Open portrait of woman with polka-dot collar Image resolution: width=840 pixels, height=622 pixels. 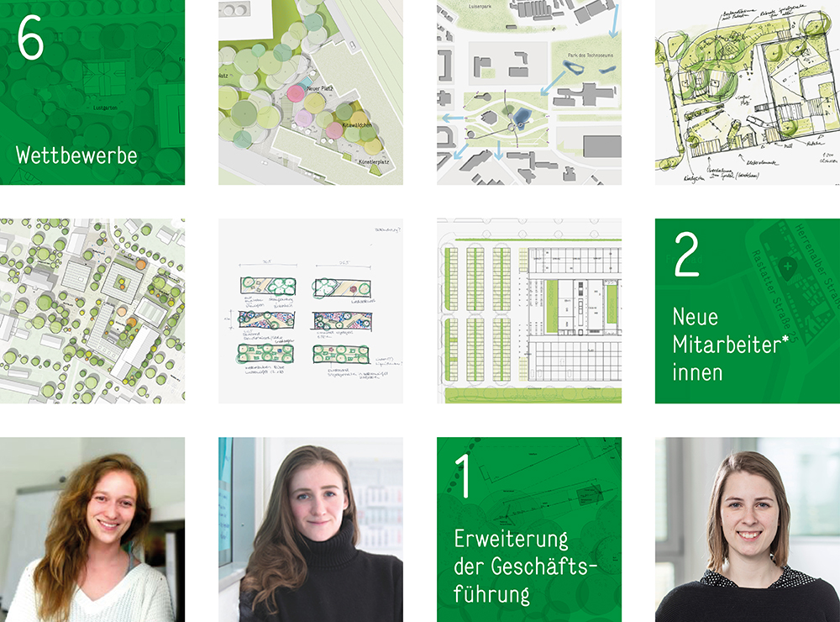tap(747, 530)
